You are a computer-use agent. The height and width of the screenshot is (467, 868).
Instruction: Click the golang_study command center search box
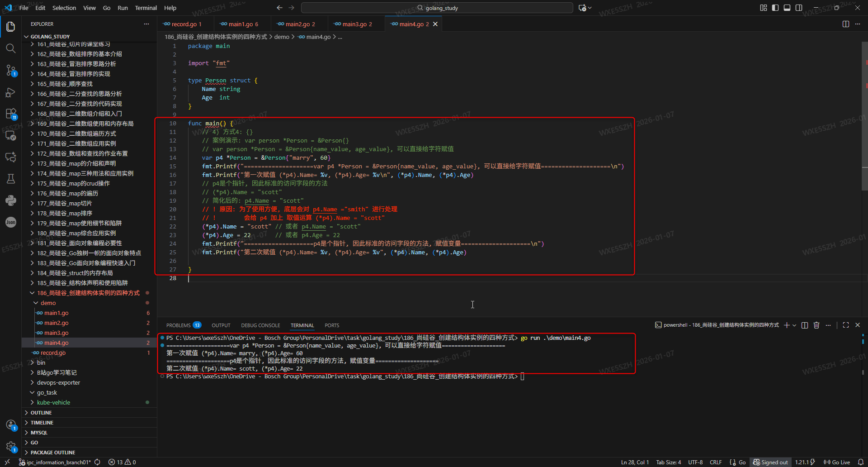click(437, 8)
